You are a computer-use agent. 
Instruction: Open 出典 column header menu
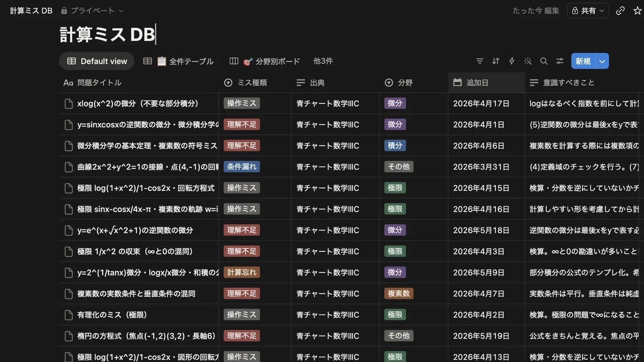[335, 82]
